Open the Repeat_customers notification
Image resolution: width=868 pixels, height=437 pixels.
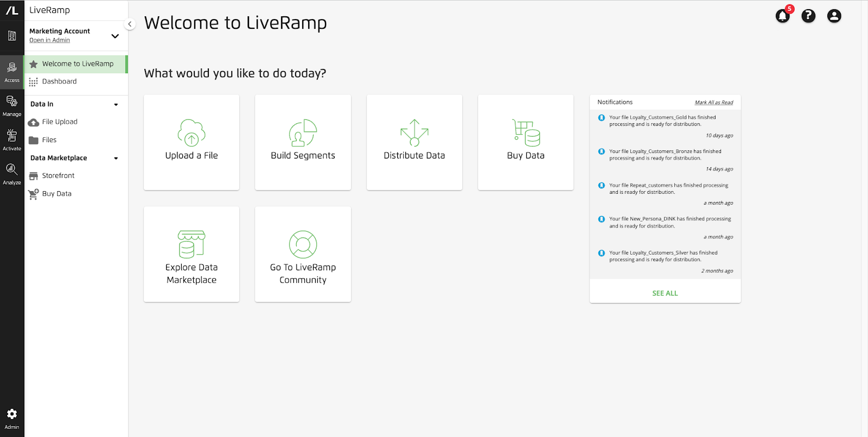click(x=665, y=194)
